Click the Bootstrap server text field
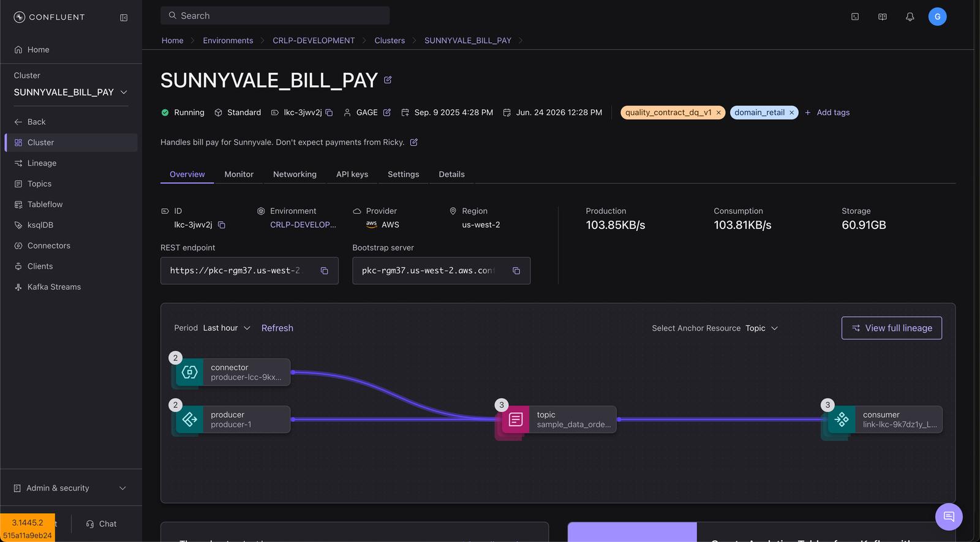 click(441, 271)
